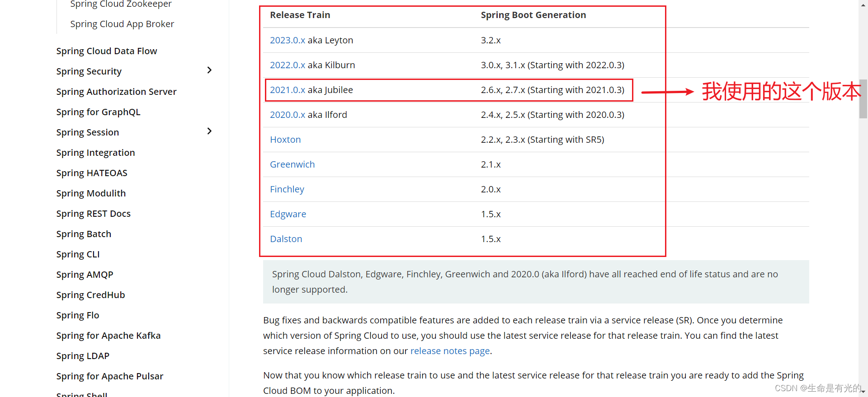Open Spring CLI project
The image size is (868, 397).
coord(78,254)
